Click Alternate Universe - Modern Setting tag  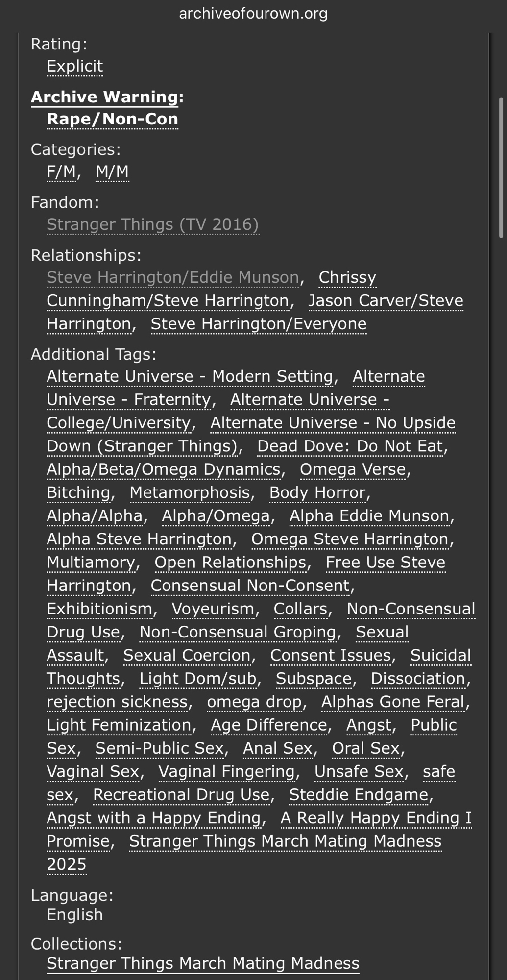pos(190,376)
